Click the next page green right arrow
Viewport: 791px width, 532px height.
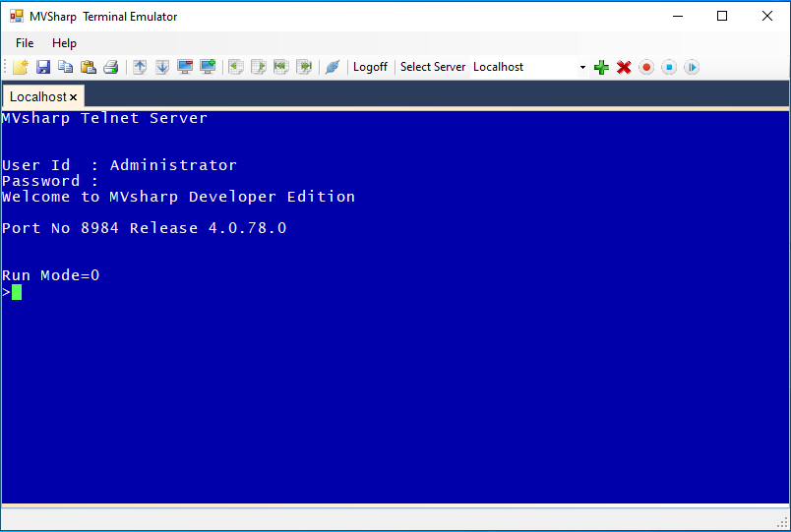click(x=259, y=67)
